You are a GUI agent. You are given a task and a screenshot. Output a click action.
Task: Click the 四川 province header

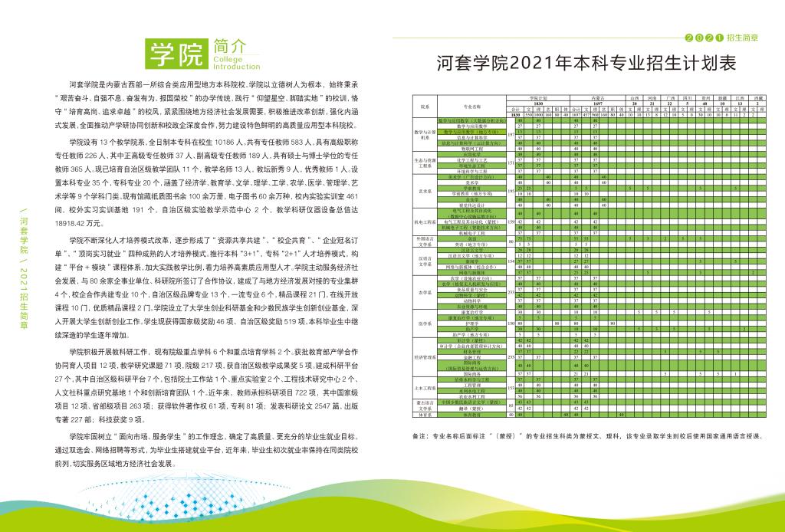point(688,98)
